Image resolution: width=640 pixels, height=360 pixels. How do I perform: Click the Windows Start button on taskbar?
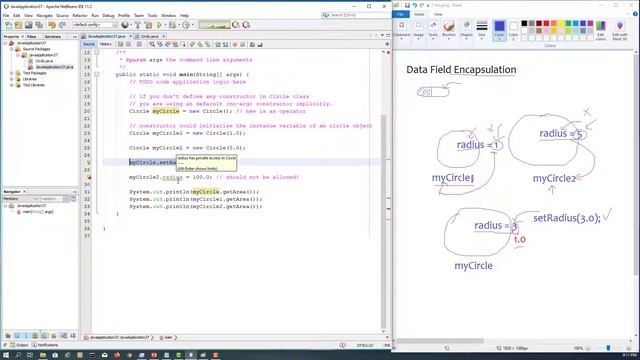pos(6,355)
